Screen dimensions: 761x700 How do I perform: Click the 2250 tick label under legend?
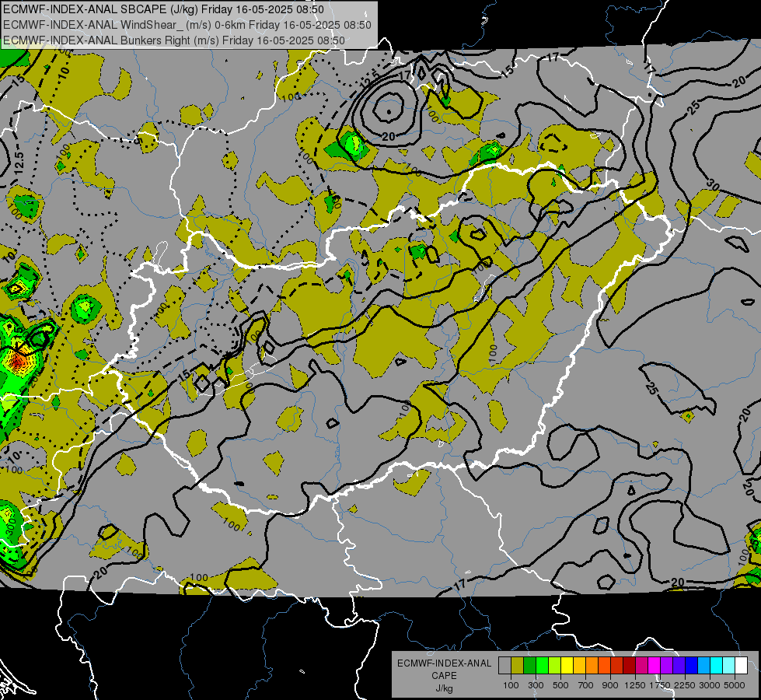click(x=685, y=685)
